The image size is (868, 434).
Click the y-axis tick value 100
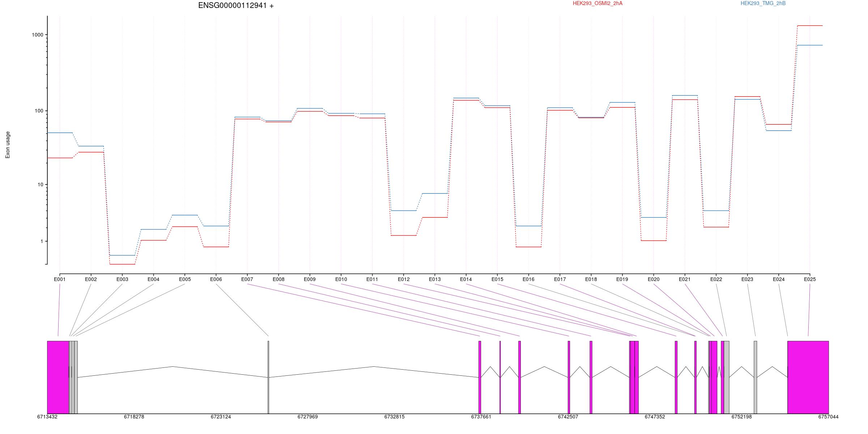coord(39,111)
